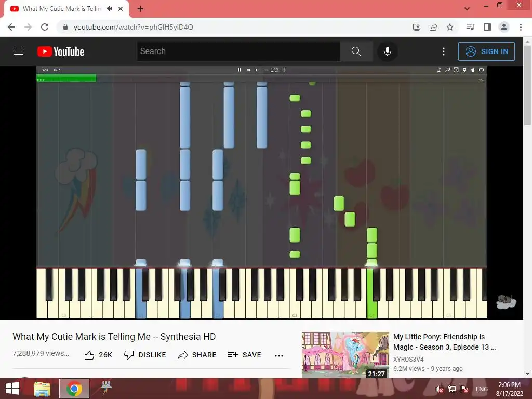
Task: Open the My Little Pony Season 3 title link
Action: pyautogui.click(x=445, y=342)
